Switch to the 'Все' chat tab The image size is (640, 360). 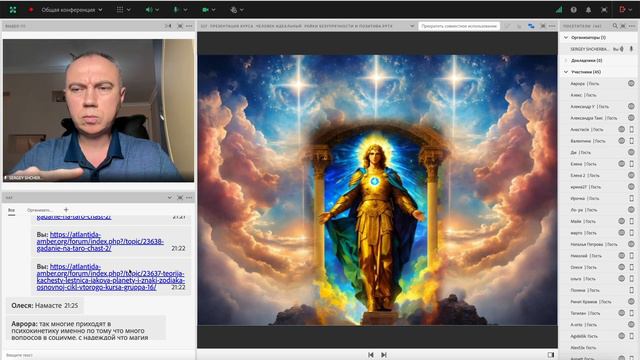tap(11, 210)
